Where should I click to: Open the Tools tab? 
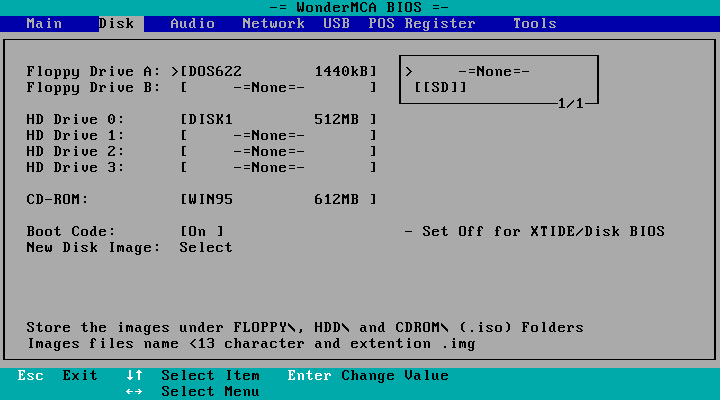(x=534, y=23)
